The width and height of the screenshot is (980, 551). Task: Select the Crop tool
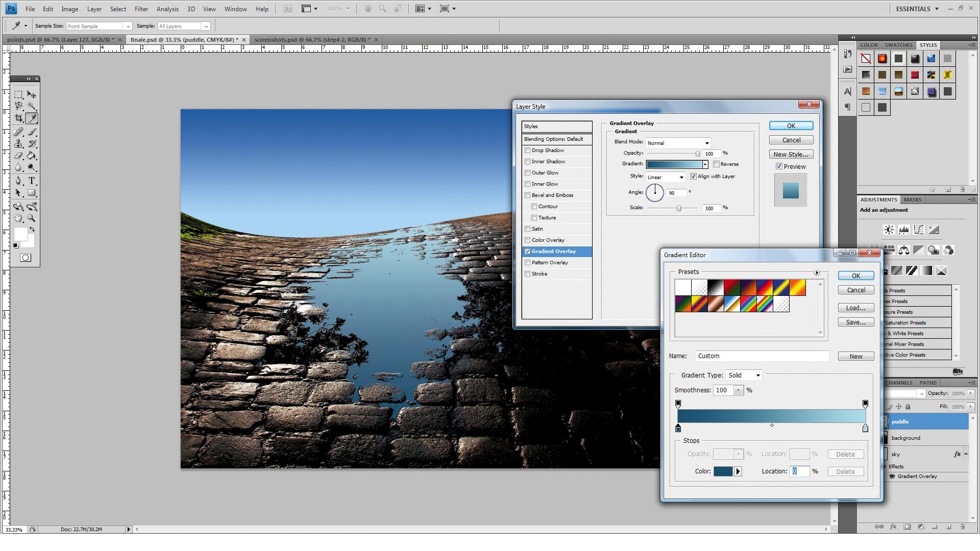tap(18, 118)
